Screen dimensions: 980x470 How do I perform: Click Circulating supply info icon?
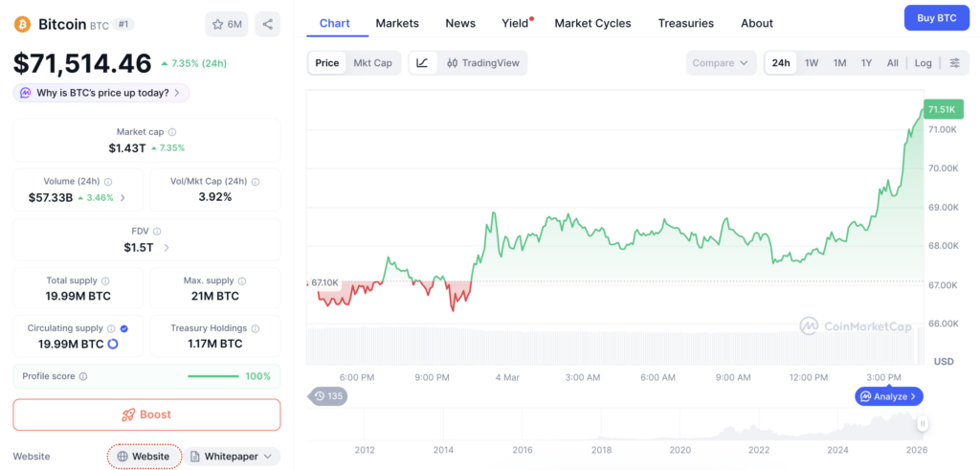(x=111, y=328)
